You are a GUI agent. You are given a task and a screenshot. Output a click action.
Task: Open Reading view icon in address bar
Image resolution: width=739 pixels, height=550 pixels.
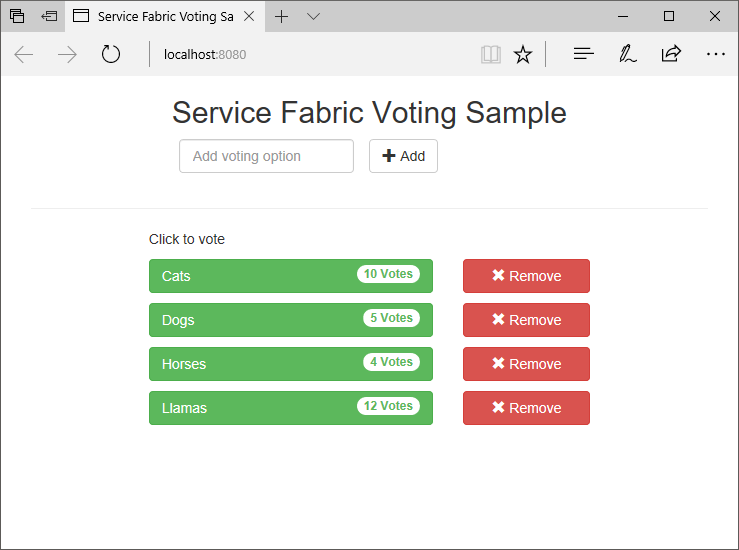pyautogui.click(x=490, y=54)
